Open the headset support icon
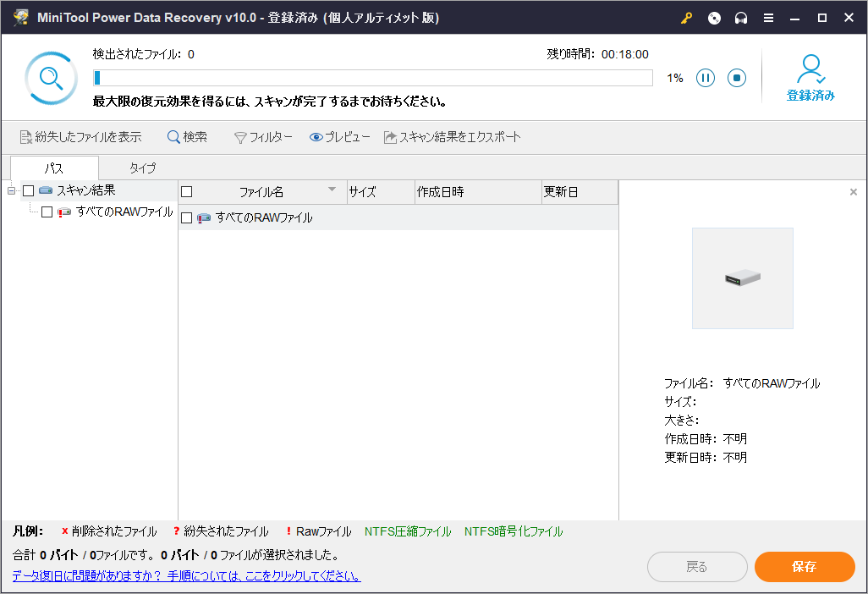Screen dimensions: 868x594 click(x=741, y=18)
